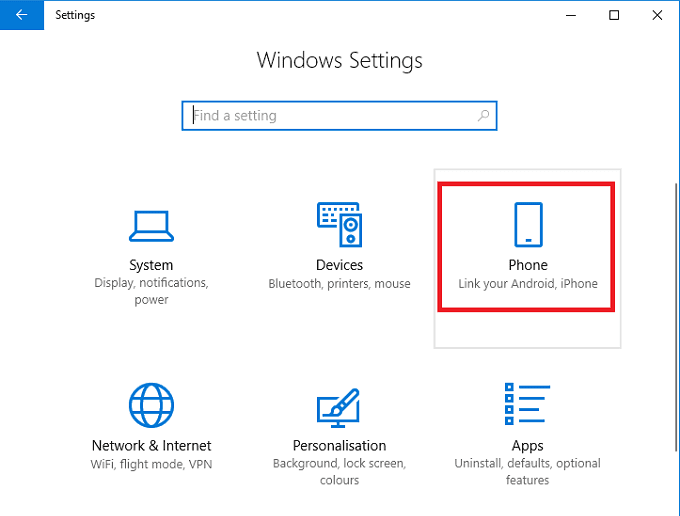Click the Personalisation category label

(x=339, y=445)
